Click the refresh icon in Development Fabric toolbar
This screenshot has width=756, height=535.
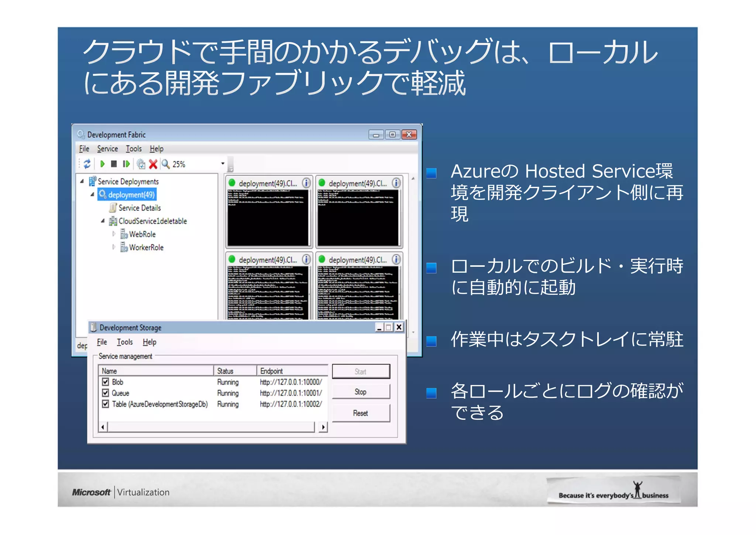[x=87, y=164]
